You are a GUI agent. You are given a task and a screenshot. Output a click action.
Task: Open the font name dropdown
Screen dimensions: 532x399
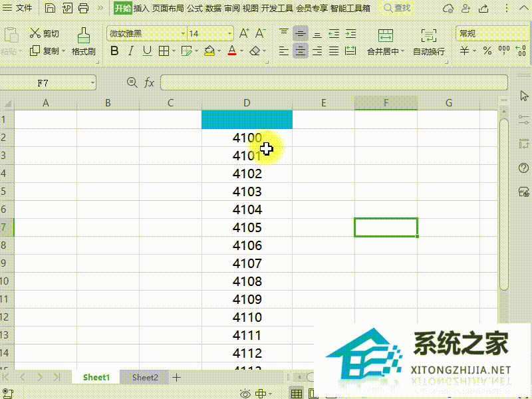pyautogui.click(x=184, y=33)
